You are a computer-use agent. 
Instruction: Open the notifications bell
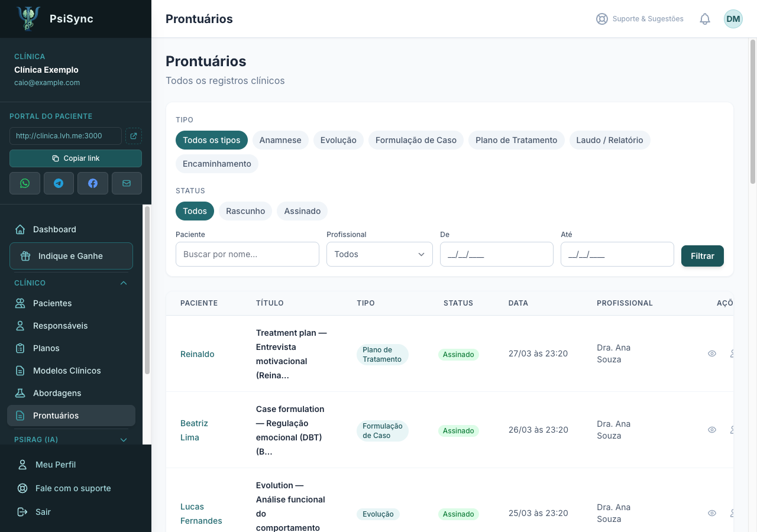click(705, 19)
